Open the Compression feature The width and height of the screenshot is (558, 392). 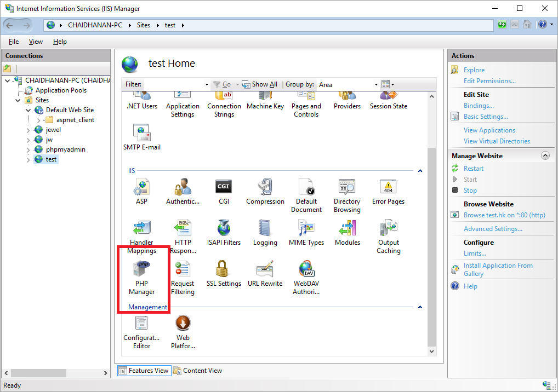pyautogui.click(x=265, y=192)
